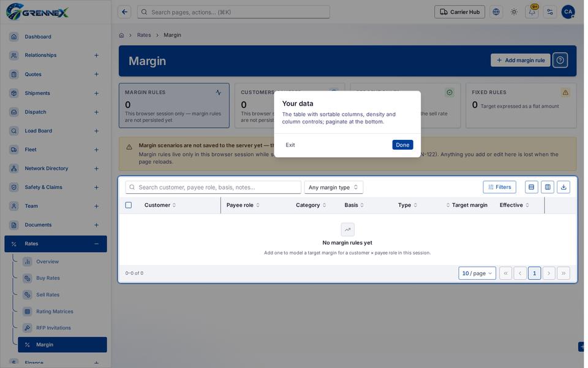Click the Grennex logo
The width and height of the screenshot is (588, 368).
(x=37, y=12)
